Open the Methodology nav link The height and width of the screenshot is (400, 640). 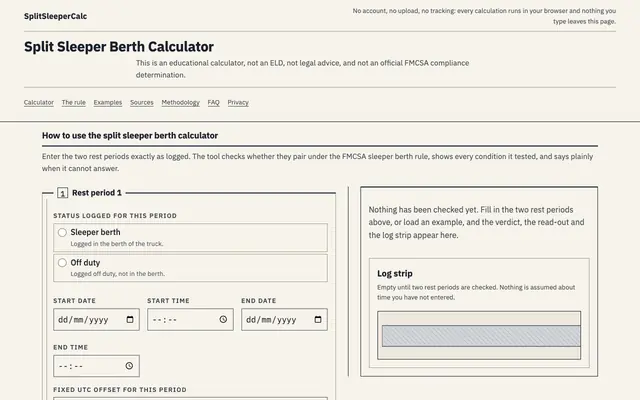pos(180,102)
